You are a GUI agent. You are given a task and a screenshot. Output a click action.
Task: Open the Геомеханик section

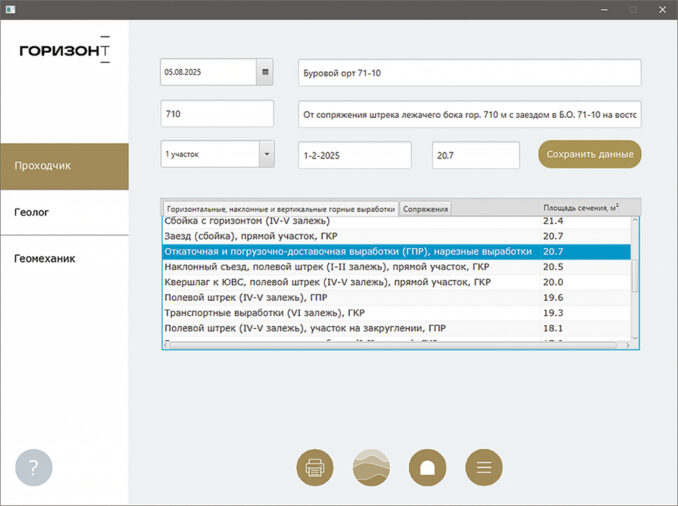[x=64, y=258]
